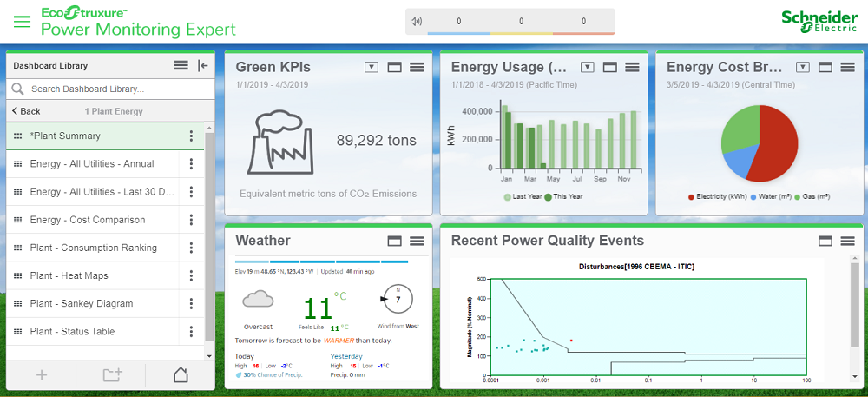
Task: Open Plant - Heat Maps dashboard
Action: [x=93, y=275]
